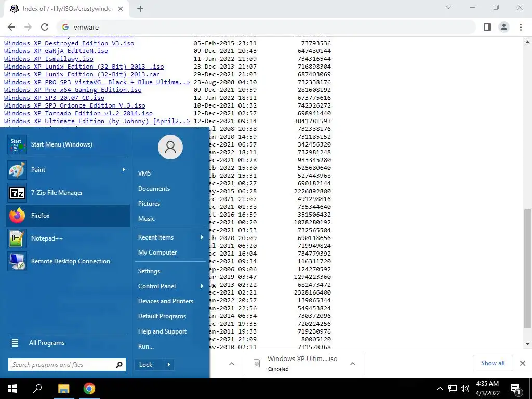Open the Lock button options arrow
This screenshot has height=399, width=532.
pyautogui.click(x=169, y=365)
